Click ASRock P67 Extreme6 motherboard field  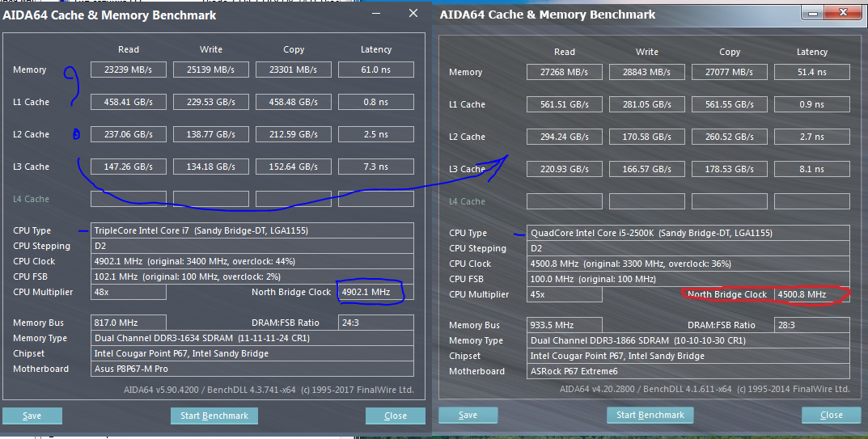tap(688, 371)
